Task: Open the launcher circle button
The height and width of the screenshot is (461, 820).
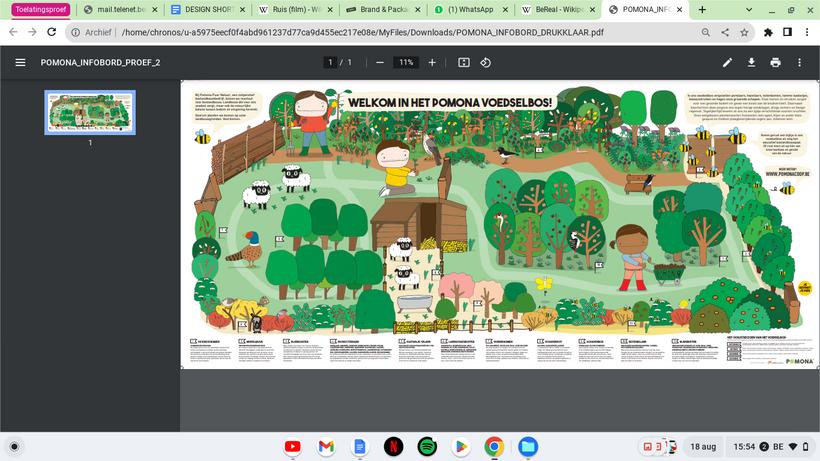Action: click(14, 446)
